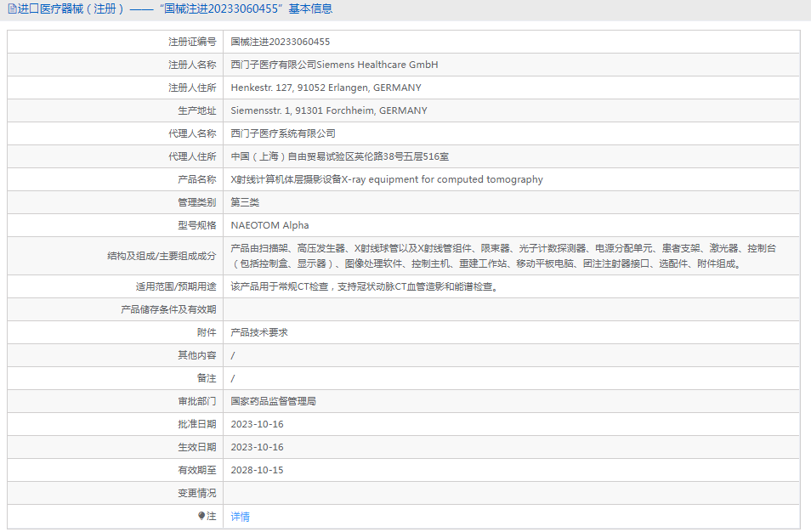Select registrant name Siemens Healthcare GmbH value

point(334,65)
